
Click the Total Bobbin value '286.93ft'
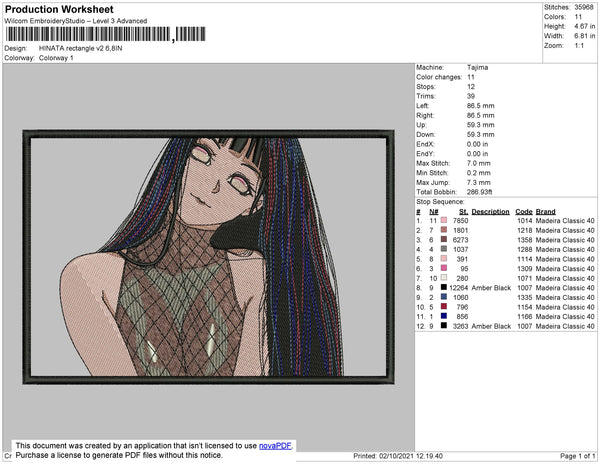[x=479, y=192]
